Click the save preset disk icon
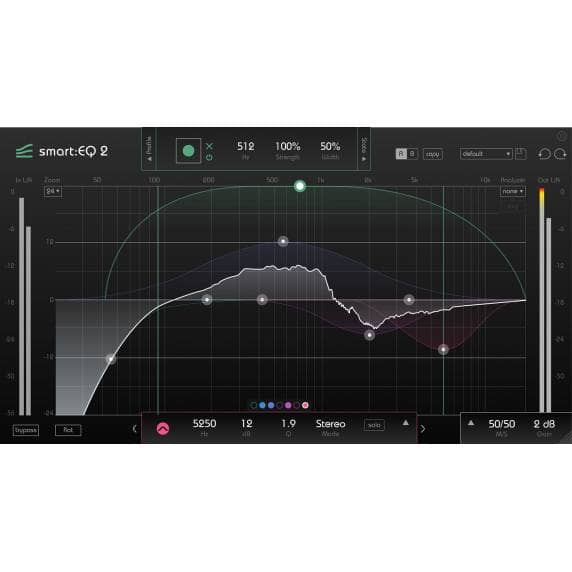572x572 pixels. (521, 154)
